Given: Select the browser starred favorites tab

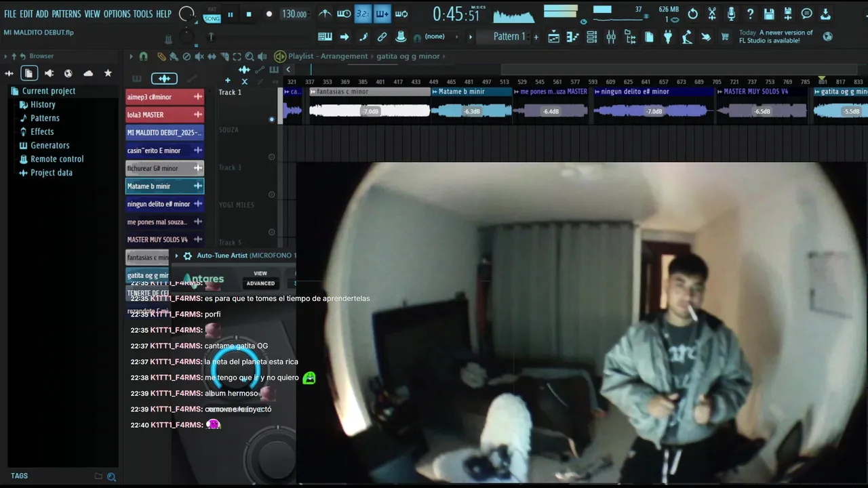Looking at the screenshot, I should coord(108,73).
